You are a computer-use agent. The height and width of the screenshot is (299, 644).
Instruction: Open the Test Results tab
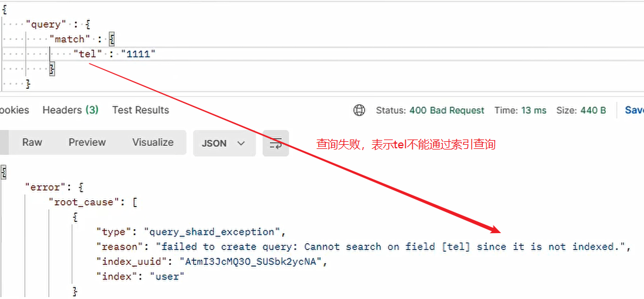click(x=141, y=110)
